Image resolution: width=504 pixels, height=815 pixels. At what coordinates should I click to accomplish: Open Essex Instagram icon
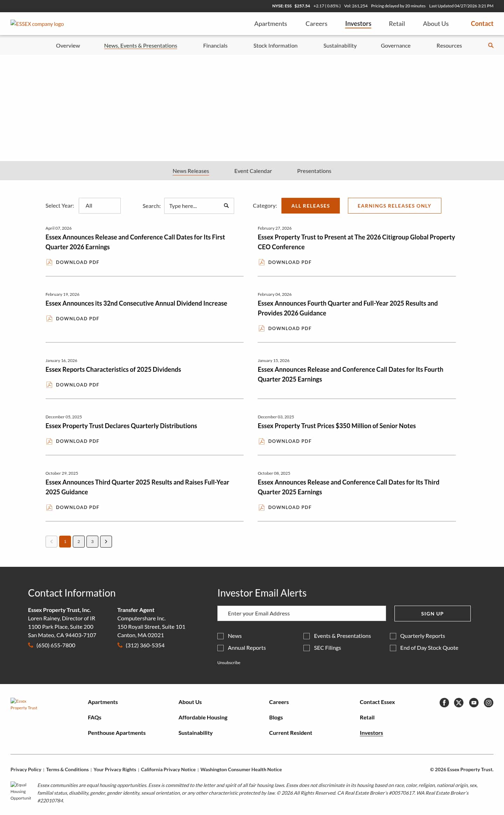tap(489, 703)
